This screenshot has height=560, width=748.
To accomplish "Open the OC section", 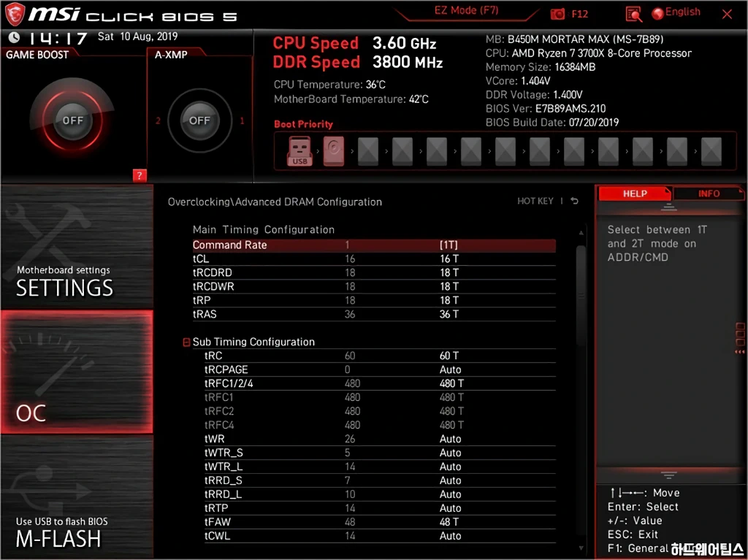I will (77, 372).
